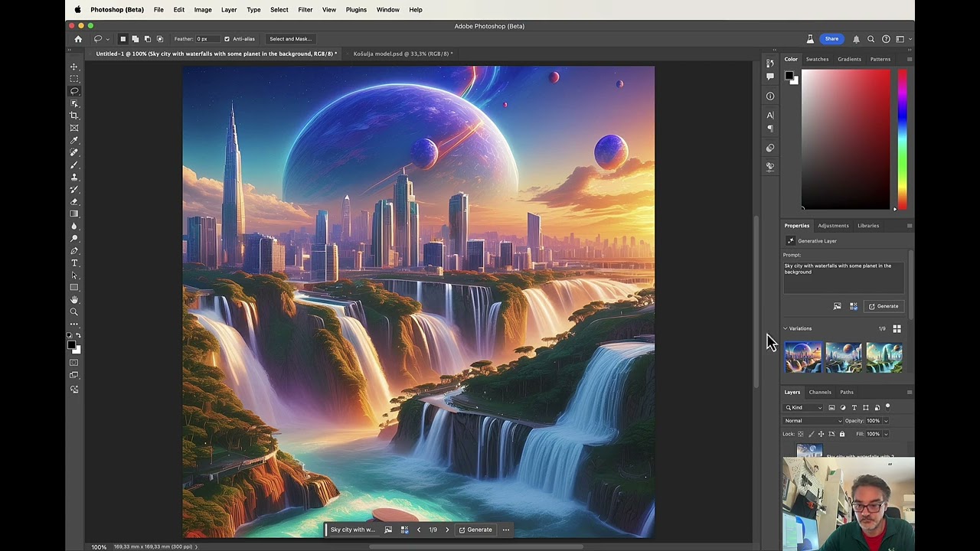Open the Plugins menu

tap(356, 9)
